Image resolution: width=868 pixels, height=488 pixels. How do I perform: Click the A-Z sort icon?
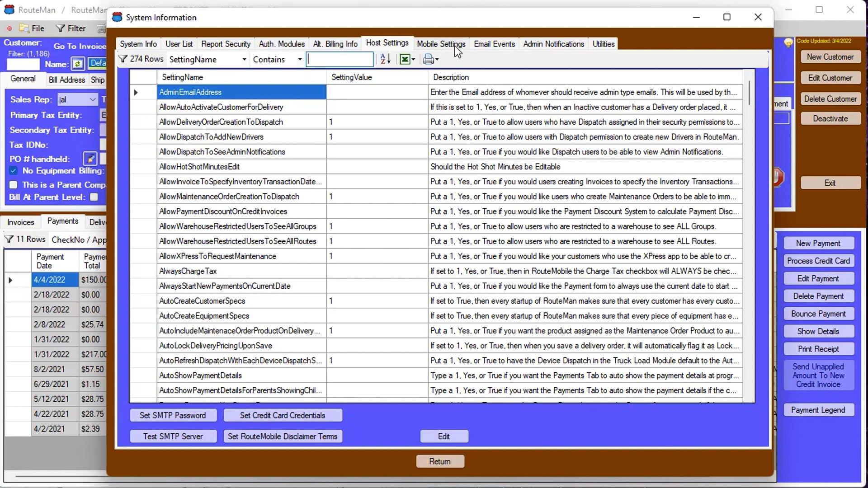click(x=385, y=59)
